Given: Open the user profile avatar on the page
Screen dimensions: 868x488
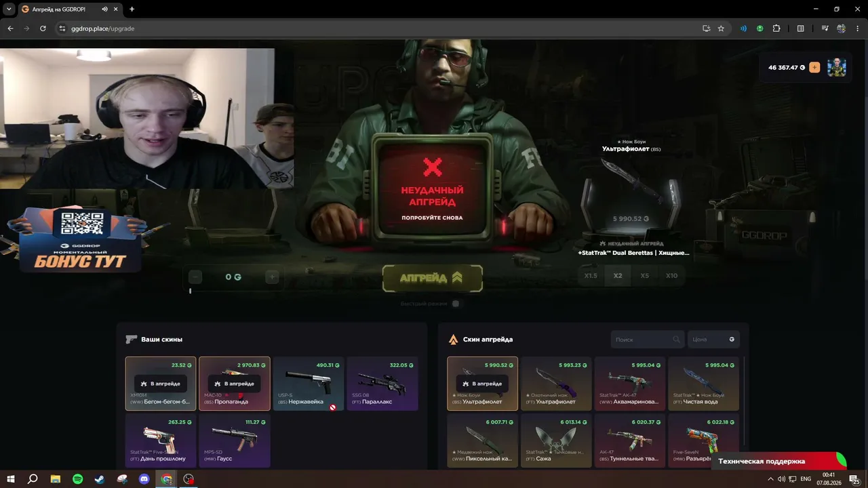Looking at the screenshot, I should point(836,67).
